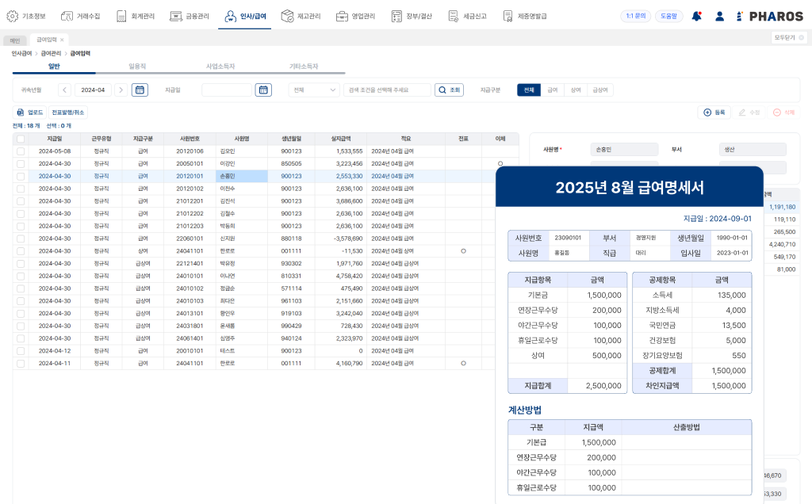The width and height of the screenshot is (812, 504).
Task: Open the user profile icon
Action: tap(719, 16)
